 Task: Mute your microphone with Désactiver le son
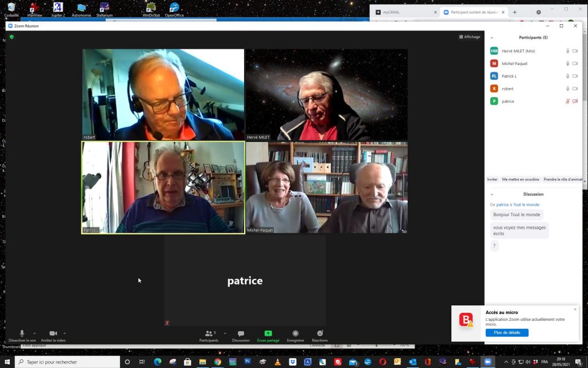pyautogui.click(x=22, y=336)
